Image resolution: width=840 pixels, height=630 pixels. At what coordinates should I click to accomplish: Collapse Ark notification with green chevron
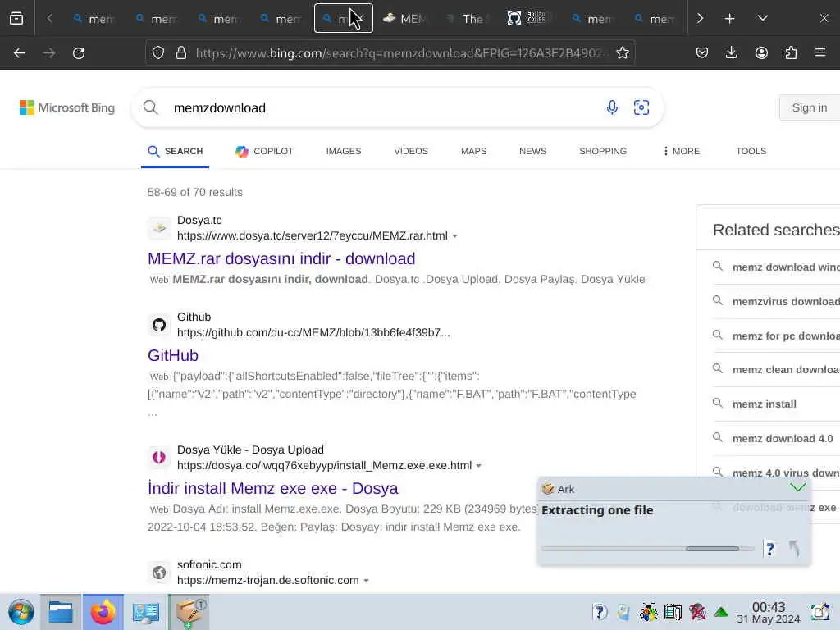click(797, 487)
